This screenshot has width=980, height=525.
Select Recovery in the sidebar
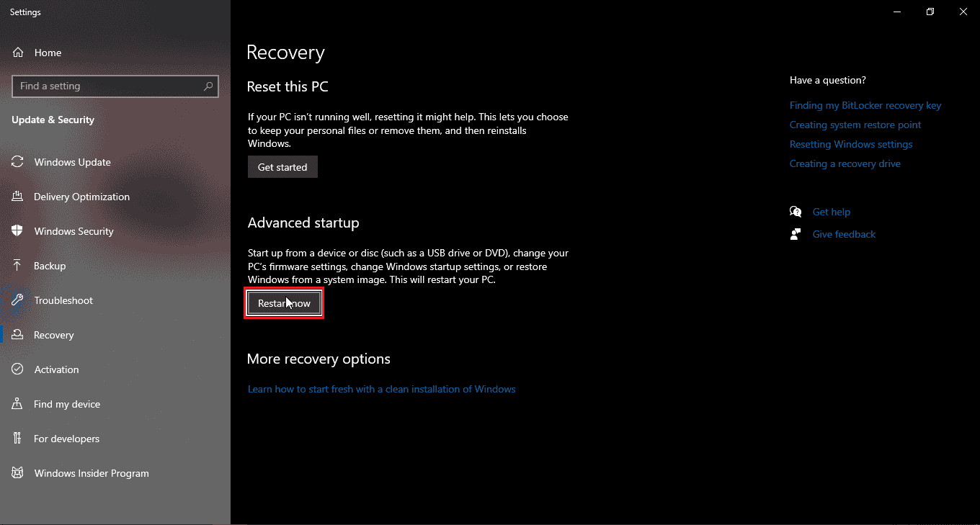115,335
